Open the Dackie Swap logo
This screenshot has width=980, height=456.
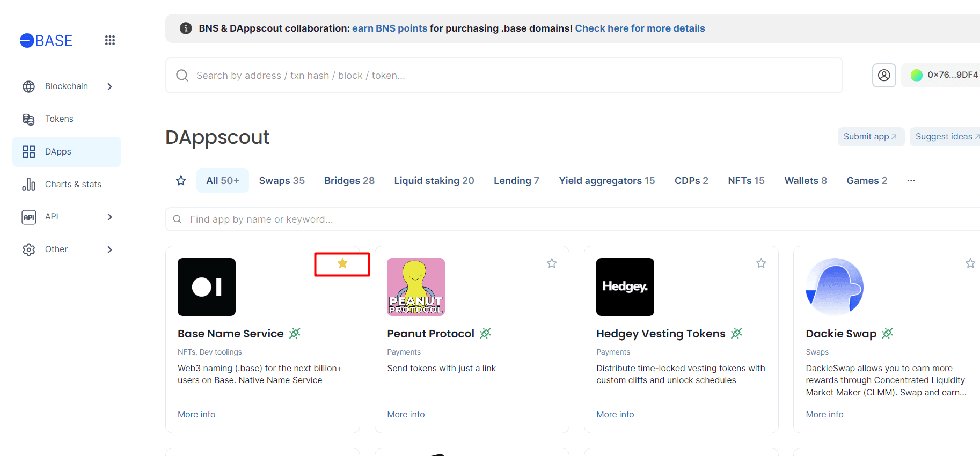tap(835, 287)
